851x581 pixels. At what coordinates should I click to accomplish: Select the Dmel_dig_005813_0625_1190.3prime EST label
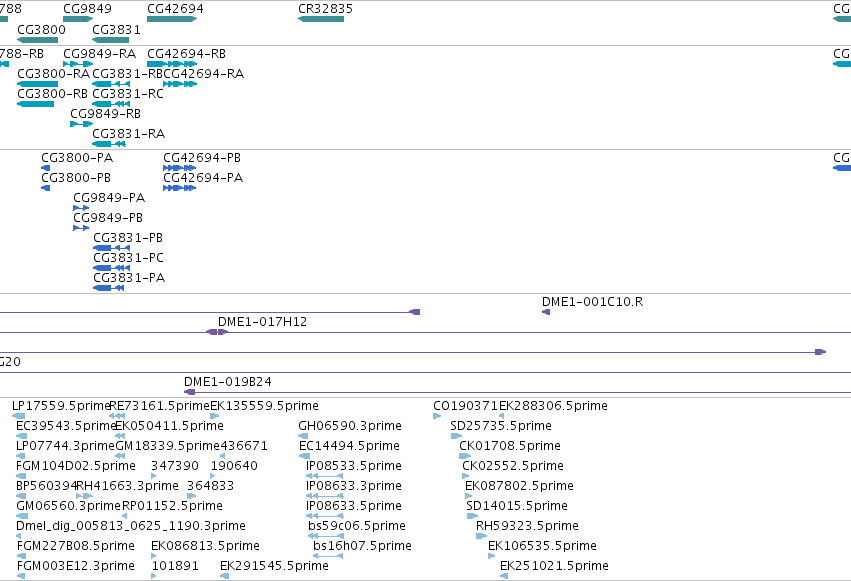click(x=131, y=527)
